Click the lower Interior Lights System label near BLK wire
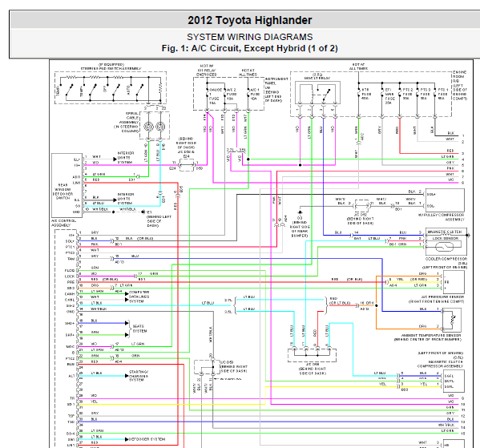 click(x=126, y=199)
